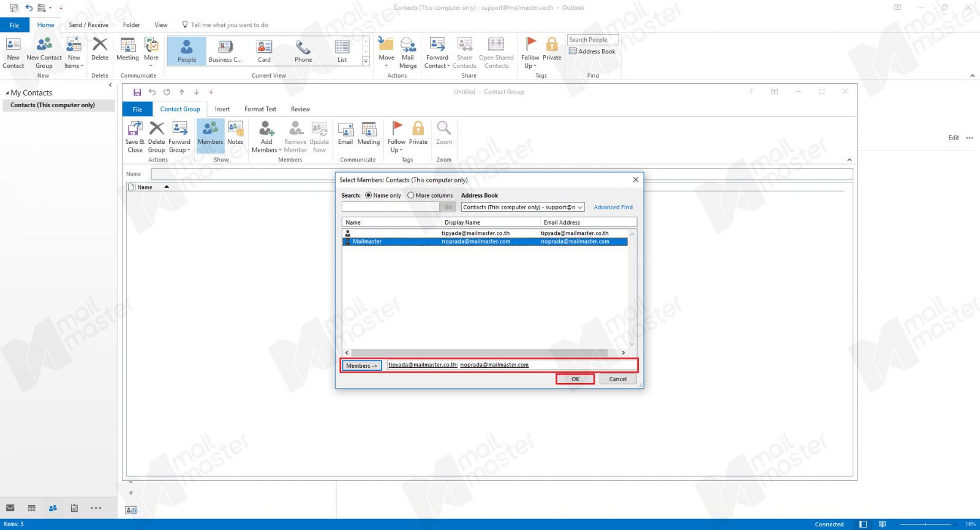Switch to Insert tab in Contact Group window
980x530 pixels.
point(222,109)
